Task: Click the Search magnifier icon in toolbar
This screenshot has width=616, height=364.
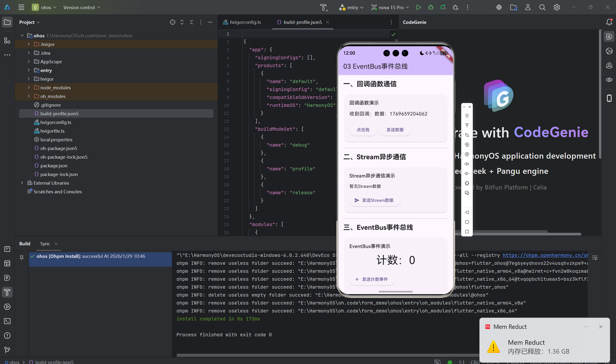Action: [542, 7]
